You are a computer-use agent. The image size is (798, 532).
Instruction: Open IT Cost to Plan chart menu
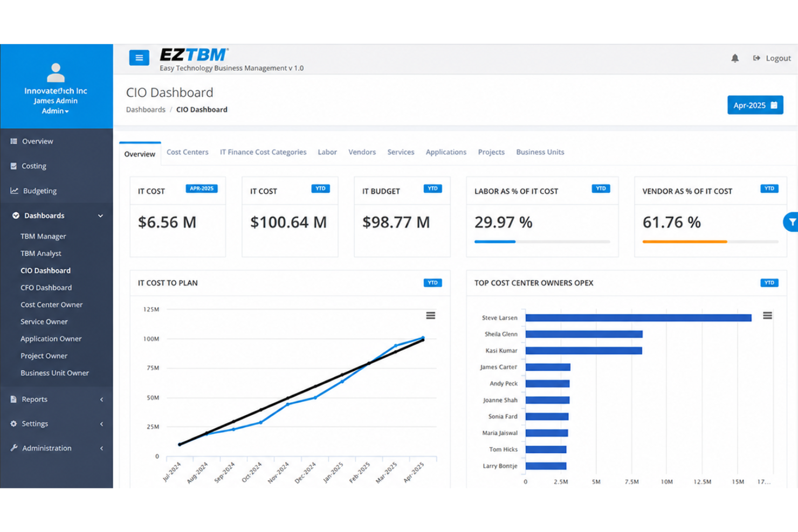coord(430,316)
